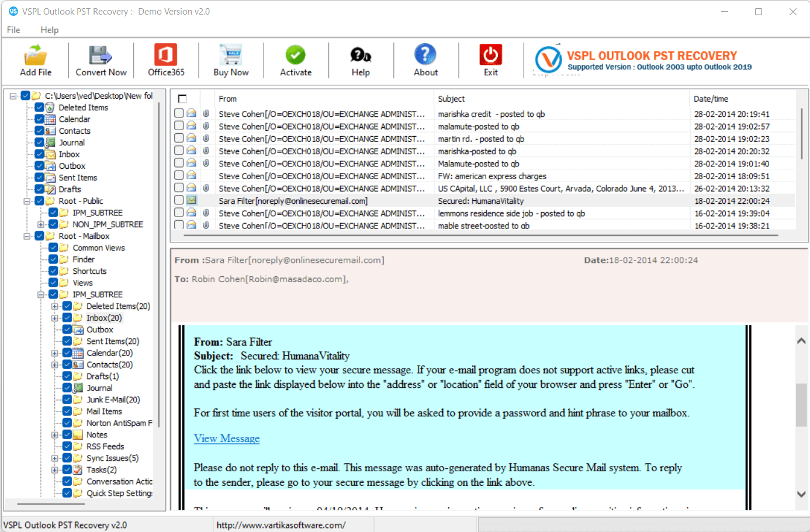Screen dimensions: 810x532
Task: Select the Quick Step Settings folder
Action: 119,493
